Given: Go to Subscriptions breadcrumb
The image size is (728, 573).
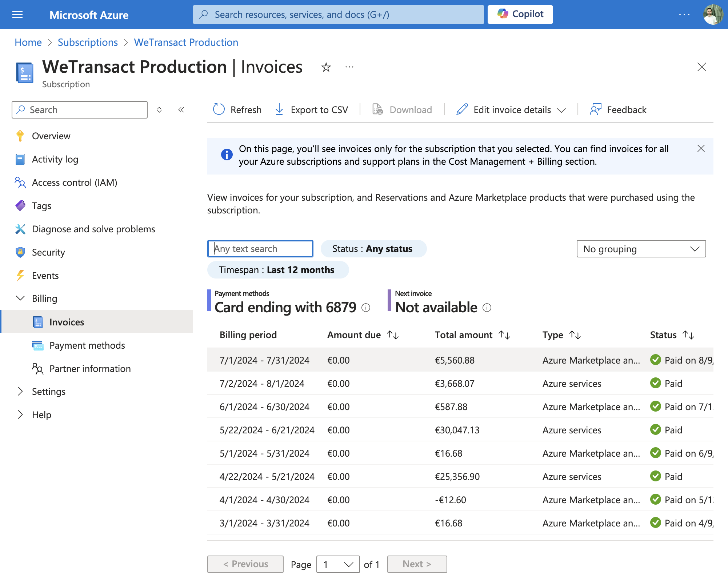Looking at the screenshot, I should point(88,42).
